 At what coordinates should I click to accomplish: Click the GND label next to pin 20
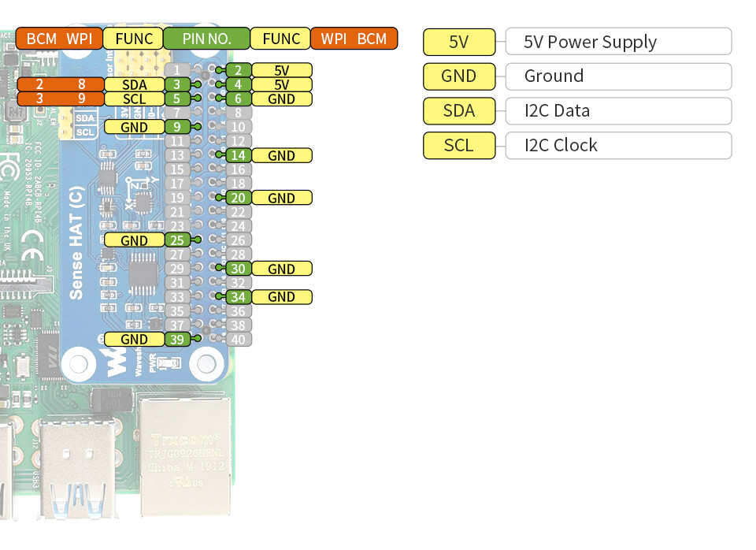tap(282, 198)
